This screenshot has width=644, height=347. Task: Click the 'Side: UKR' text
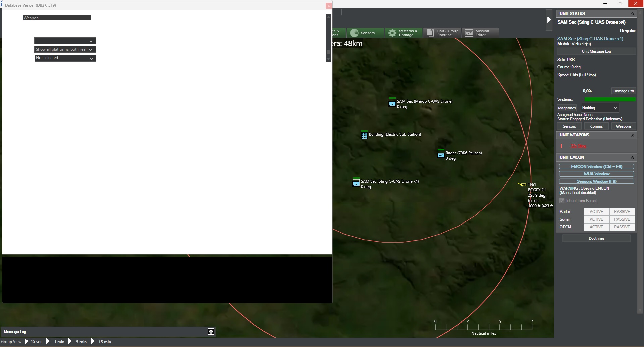[566, 60]
